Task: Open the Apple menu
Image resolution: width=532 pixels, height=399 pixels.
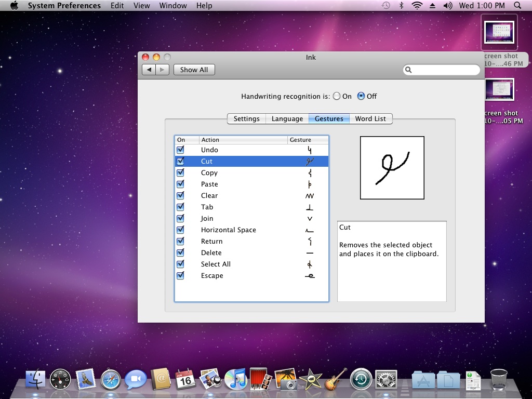Action: tap(14, 5)
